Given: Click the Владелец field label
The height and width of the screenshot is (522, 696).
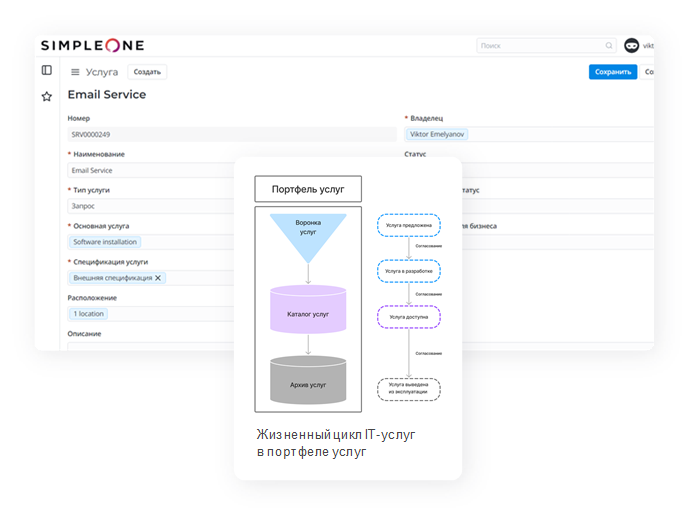Looking at the screenshot, I should [x=426, y=118].
